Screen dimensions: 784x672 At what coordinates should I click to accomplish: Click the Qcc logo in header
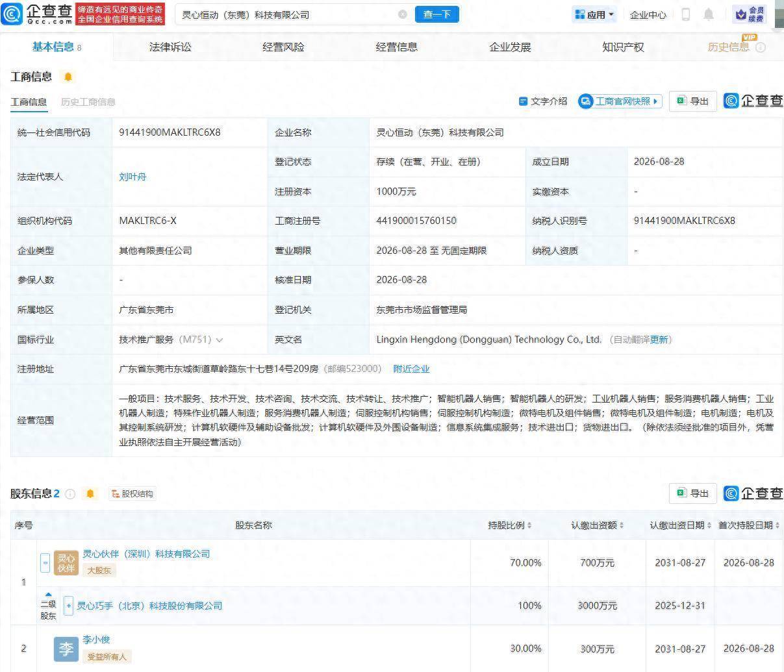[x=37, y=14]
